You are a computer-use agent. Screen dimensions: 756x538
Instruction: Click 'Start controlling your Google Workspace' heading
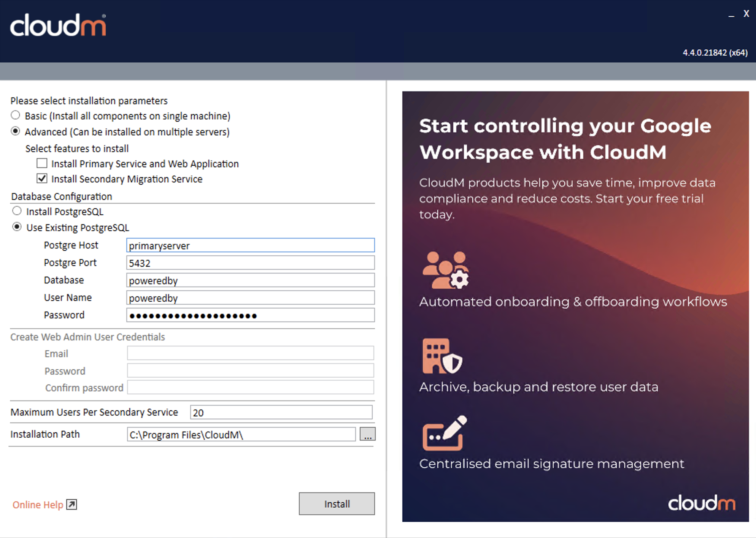click(565, 139)
